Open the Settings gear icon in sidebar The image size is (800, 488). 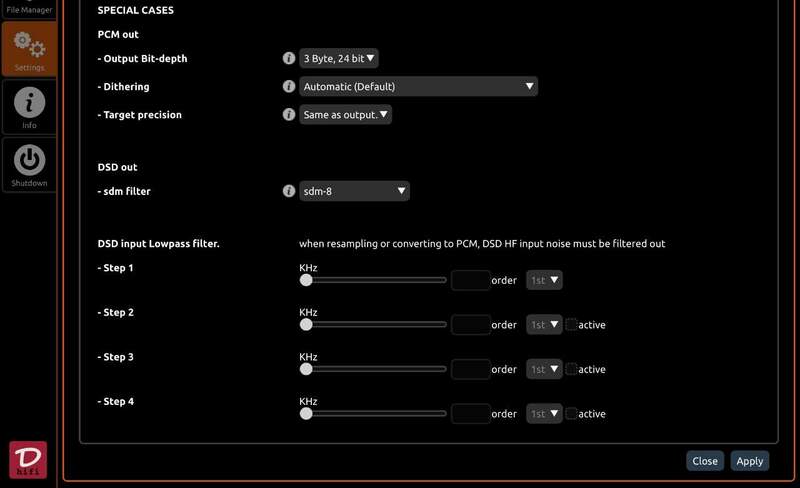coord(29,48)
